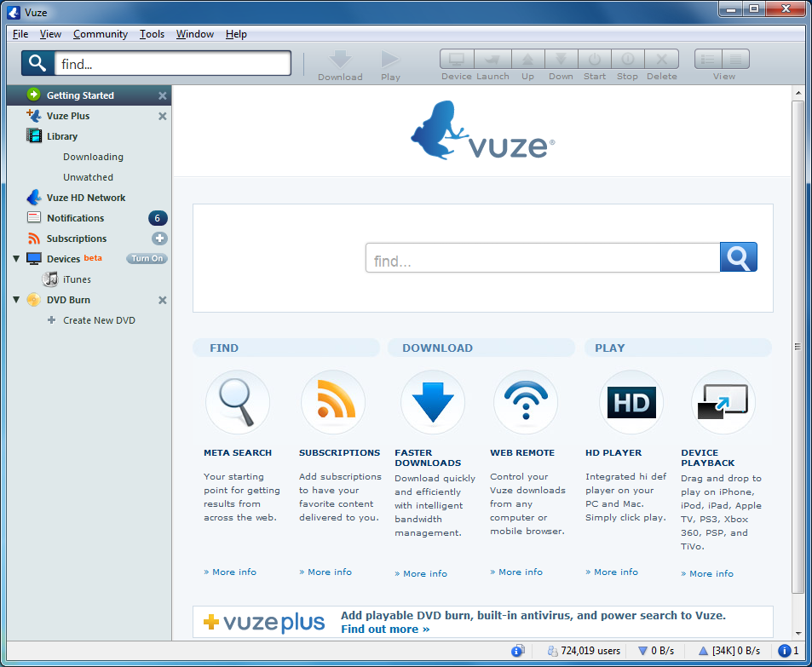Select Unwatched under Library

pos(88,177)
